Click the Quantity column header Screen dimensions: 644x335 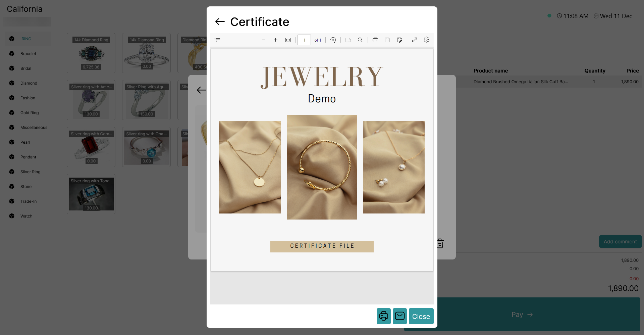595,71
